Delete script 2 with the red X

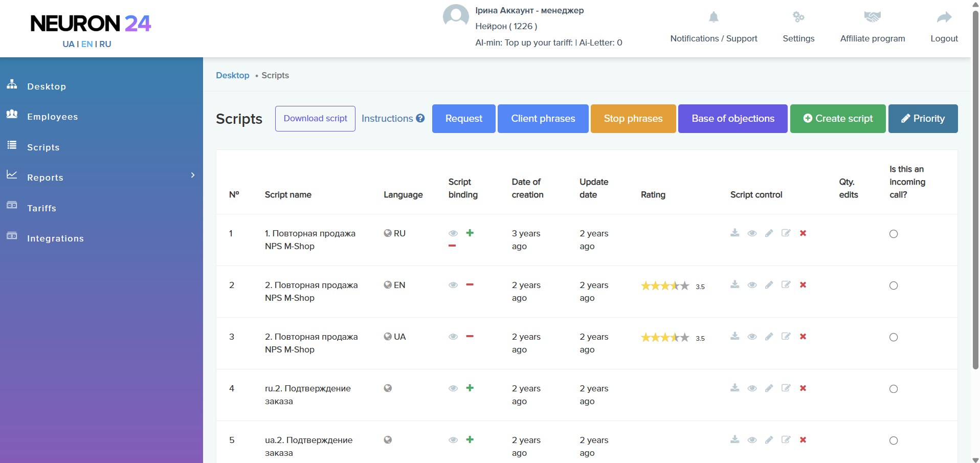[803, 285]
